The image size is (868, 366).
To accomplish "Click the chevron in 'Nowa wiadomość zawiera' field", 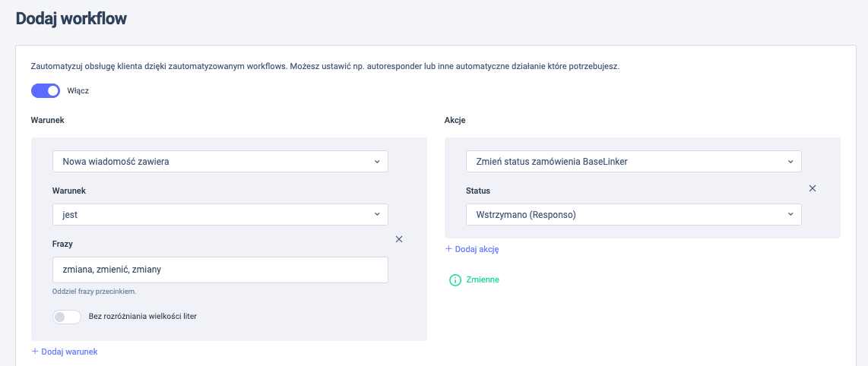I will 377,162.
